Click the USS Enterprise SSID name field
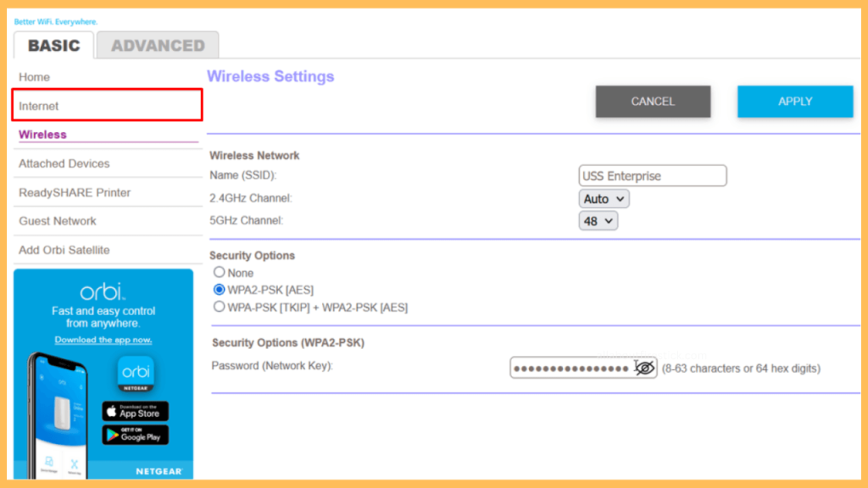Image resolution: width=868 pixels, height=488 pixels. (652, 175)
